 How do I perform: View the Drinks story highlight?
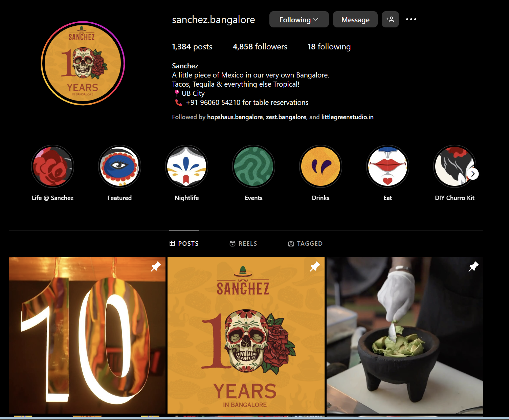(x=320, y=166)
